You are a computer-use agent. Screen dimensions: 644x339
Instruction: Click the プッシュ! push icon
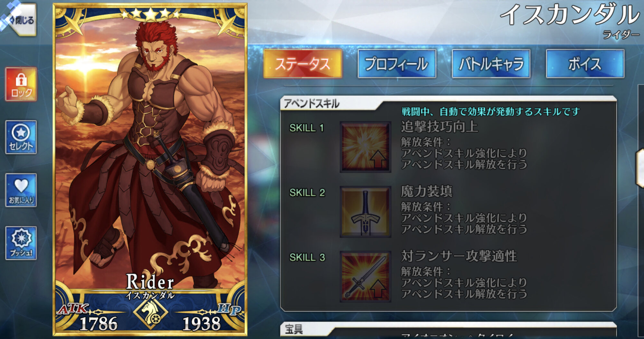(x=21, y=243)
